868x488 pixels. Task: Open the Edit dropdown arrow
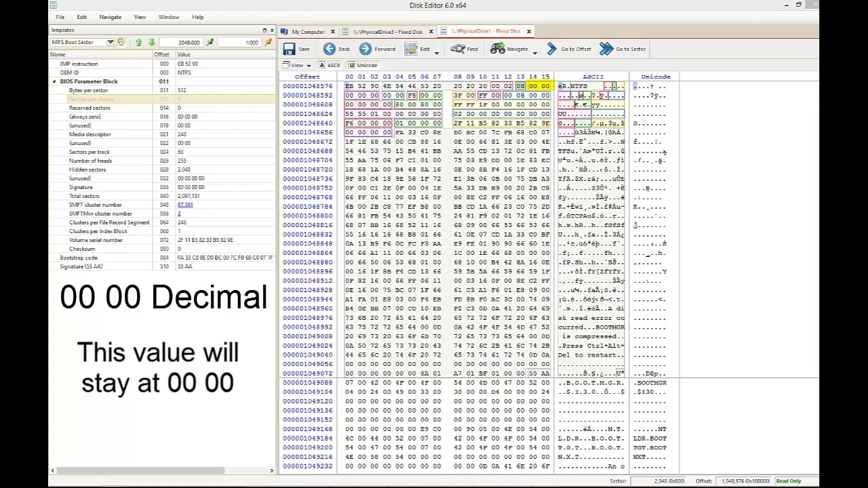pos(437,52)
